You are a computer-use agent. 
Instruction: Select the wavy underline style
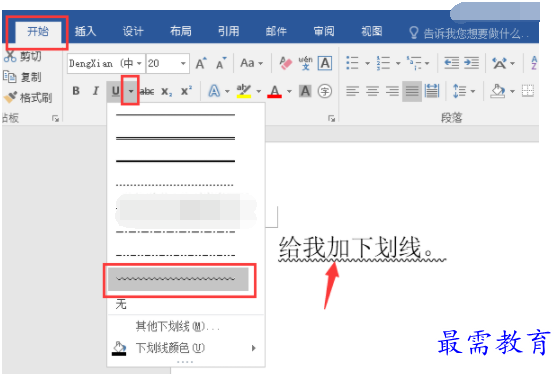(x=179, y=279)
